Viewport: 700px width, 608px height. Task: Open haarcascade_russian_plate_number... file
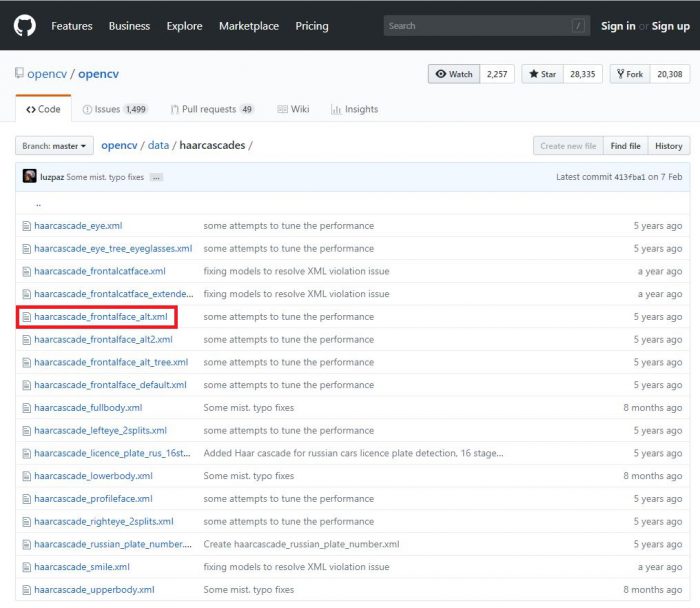click(x=113, y=545)
